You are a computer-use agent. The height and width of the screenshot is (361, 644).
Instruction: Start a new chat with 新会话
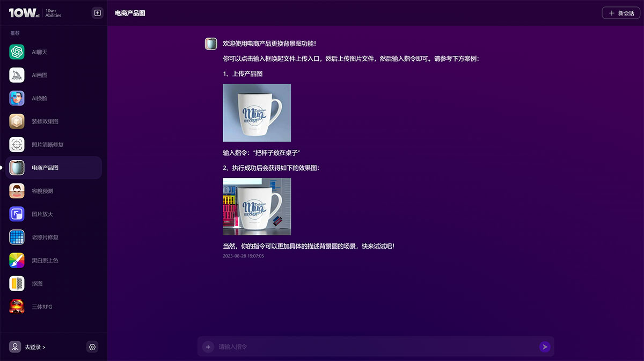[621, 13]
